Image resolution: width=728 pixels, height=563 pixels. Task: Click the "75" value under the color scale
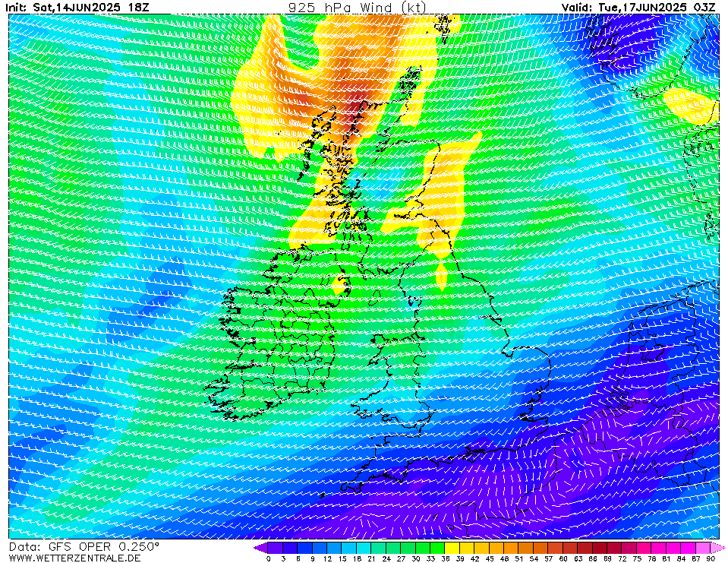(637, 558)
